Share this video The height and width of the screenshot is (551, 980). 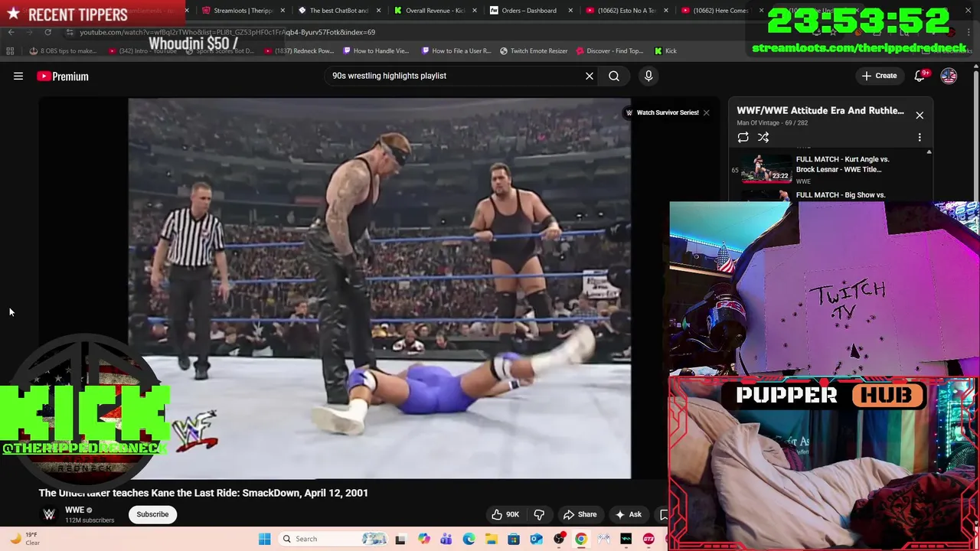pyautogui.click(x=580, y=514)
